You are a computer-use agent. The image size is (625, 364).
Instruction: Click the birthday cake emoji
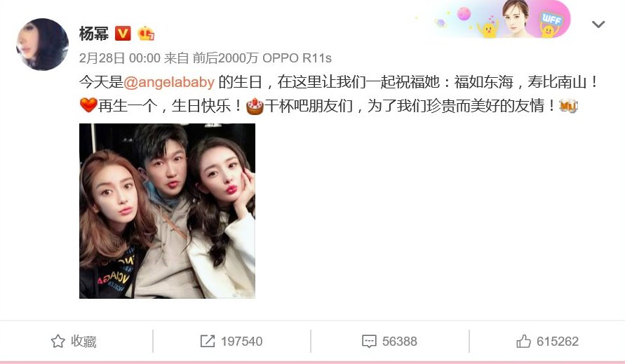point(255,106)
